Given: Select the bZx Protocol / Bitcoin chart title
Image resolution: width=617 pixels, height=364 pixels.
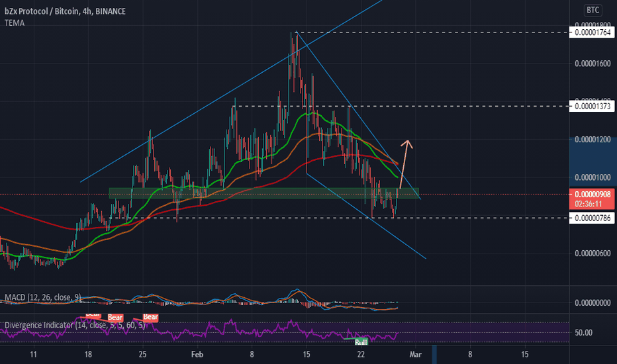Looking at the screenshot, I should pyautogui.click(x=65, y=11).
